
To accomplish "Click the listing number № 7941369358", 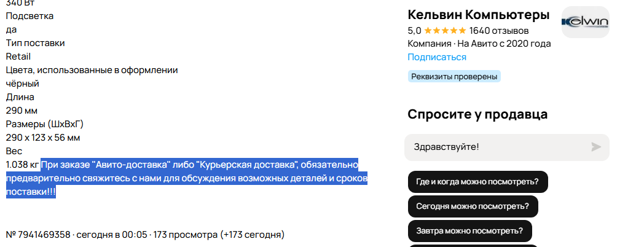I will (x=38, y=235).
